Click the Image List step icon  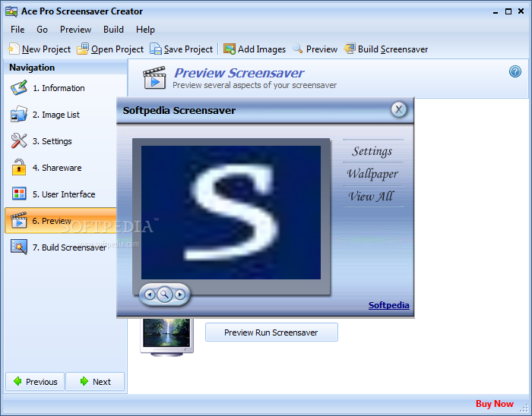[x=19, y=115]
